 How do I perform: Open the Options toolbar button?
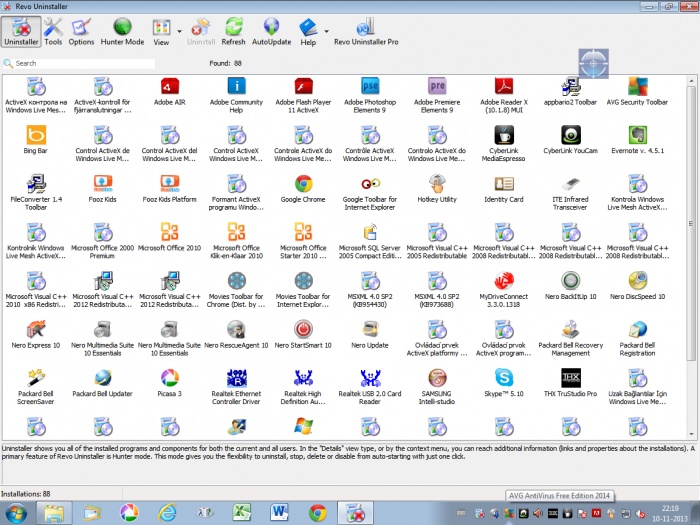[x=81, y=32]
